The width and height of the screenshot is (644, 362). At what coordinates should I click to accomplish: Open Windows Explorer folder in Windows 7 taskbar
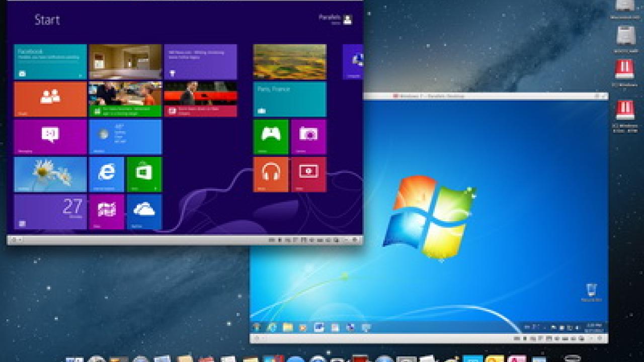click(x=288, y=327)
